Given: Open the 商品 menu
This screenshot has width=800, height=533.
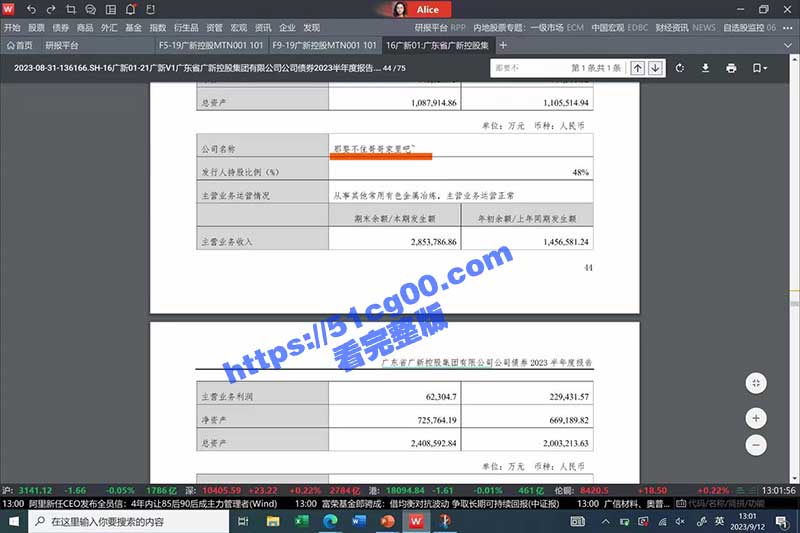Looking at the screenshot, I should [x=85, y=28].
